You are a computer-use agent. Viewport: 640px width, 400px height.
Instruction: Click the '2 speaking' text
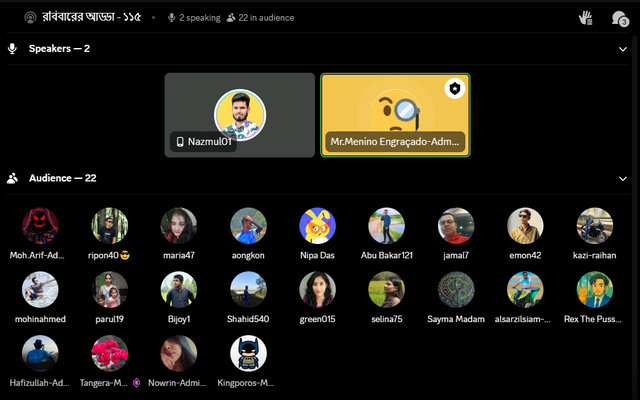(x=200, y=18)
